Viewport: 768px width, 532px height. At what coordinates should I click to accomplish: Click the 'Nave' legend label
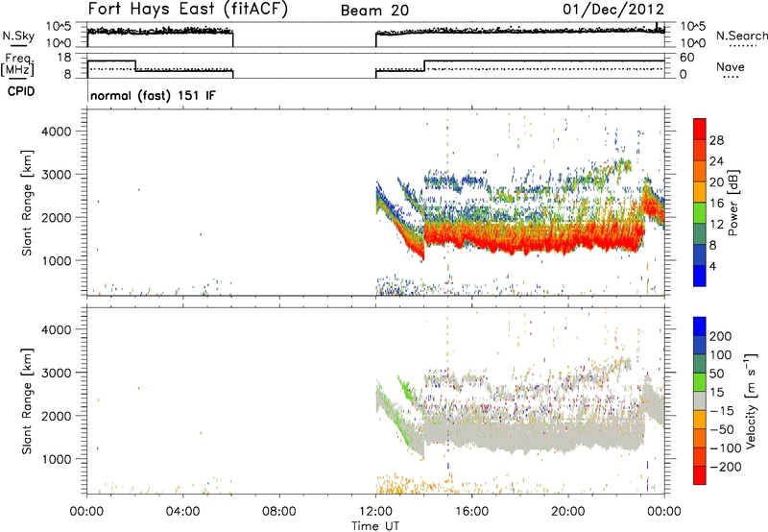pos(731,67)
